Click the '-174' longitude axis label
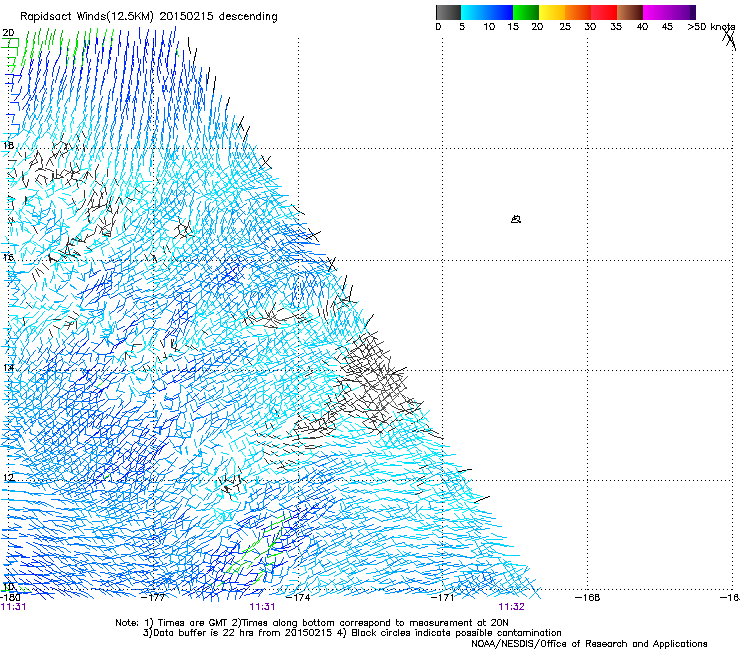This screenshot has height=650, width=740. [x=299, y=597]
